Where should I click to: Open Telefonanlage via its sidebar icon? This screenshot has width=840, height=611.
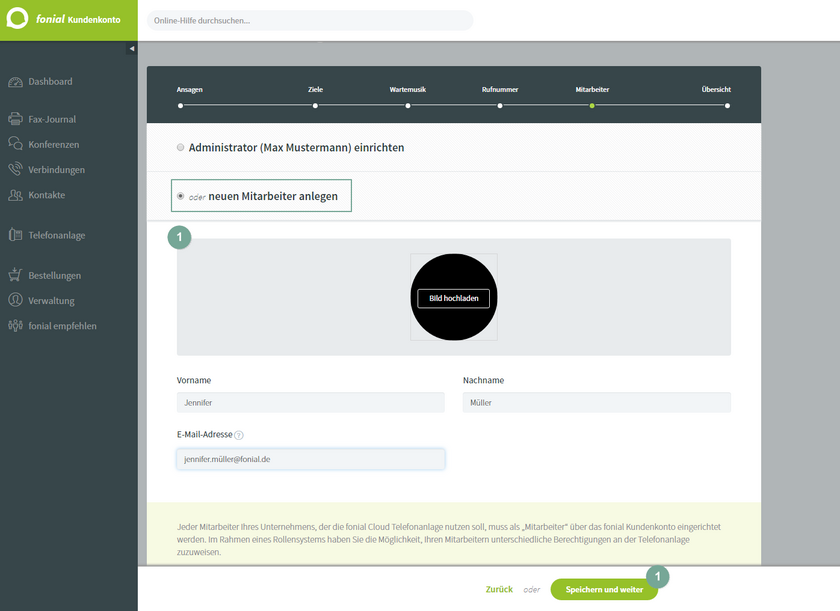pos(15,235)
